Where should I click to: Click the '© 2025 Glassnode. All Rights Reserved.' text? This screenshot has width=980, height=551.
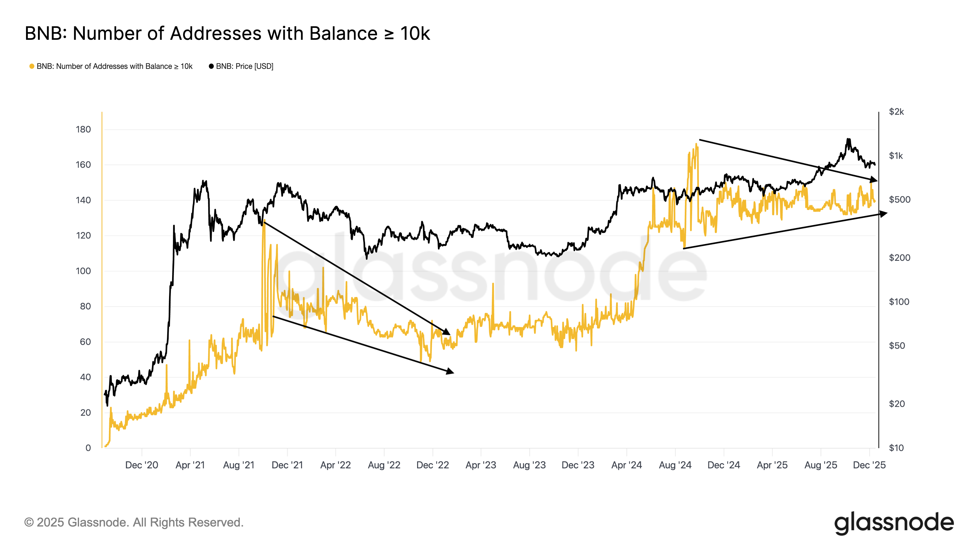(x=134, y=523)
